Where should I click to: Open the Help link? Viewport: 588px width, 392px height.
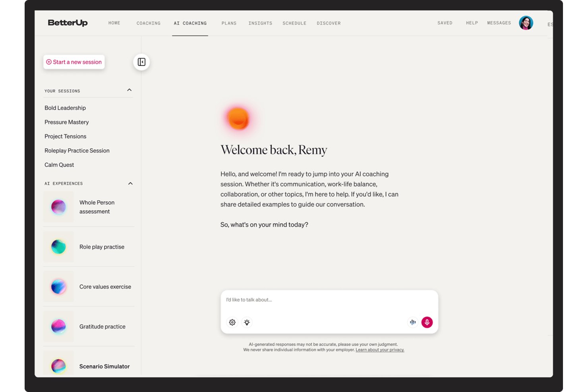(x=472, y=23)
